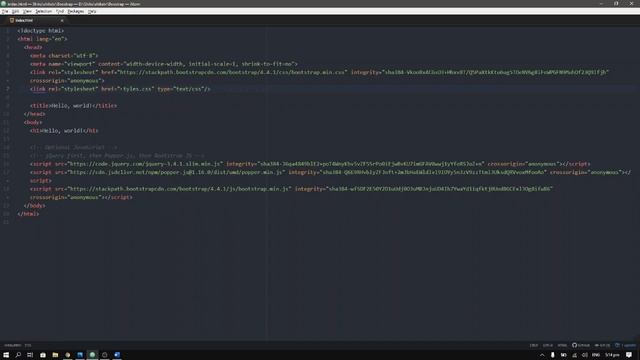Open the taskbar clock

pyautogui.click(x=612, y=355)
